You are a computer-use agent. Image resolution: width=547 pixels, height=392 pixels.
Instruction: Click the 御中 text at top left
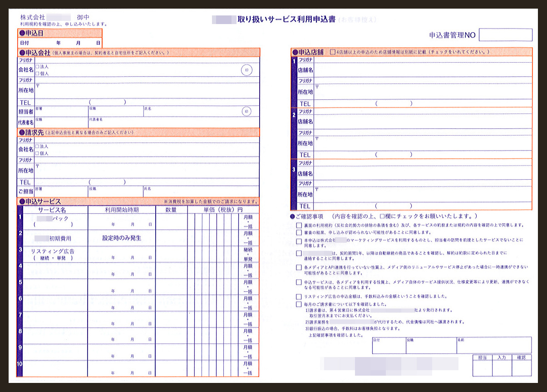pyautogui.click(x=83, y=17)
